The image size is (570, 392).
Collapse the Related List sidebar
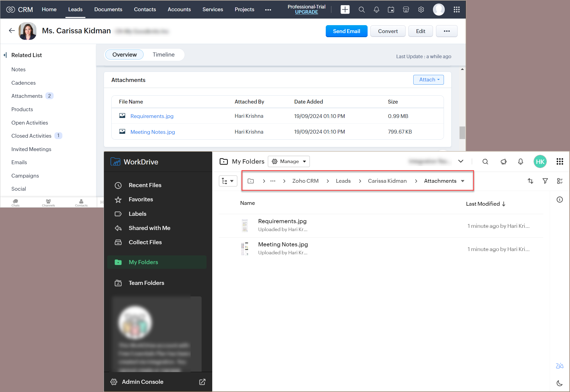point(5,55)
